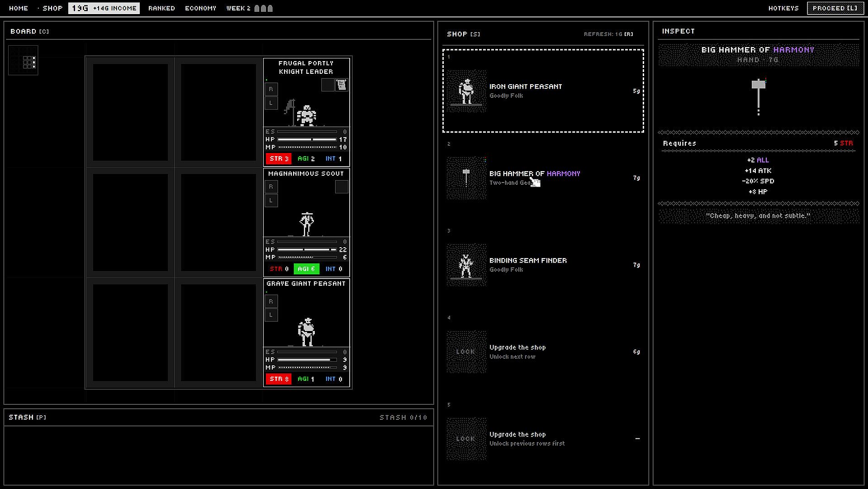
Task: Select Binding Seam Finder shop portrait
Action: pos(466,265)
